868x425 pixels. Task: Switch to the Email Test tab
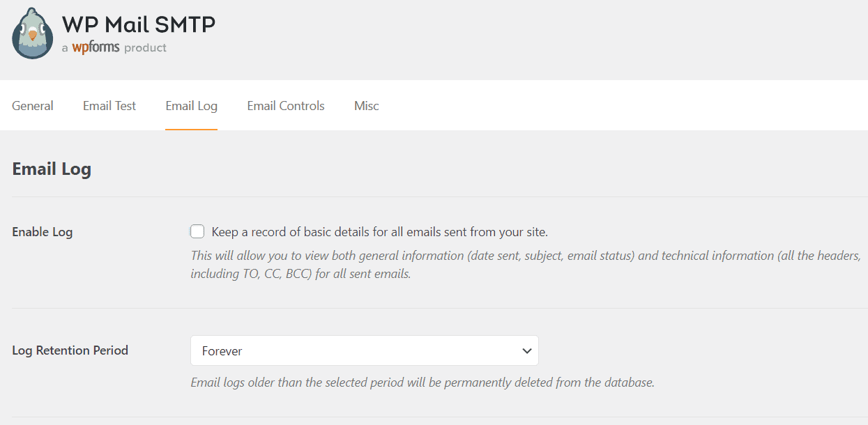[x=109, y=106]
